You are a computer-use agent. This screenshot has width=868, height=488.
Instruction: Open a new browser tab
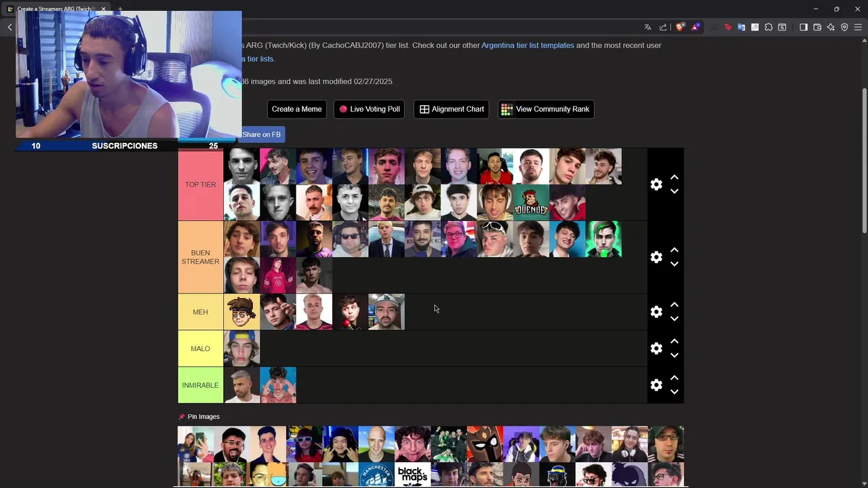pos(120,9)
